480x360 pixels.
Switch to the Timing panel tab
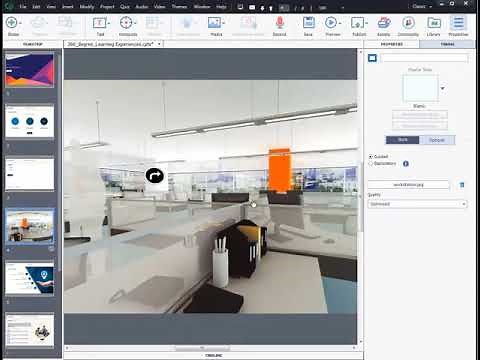(x=447, y=44)
